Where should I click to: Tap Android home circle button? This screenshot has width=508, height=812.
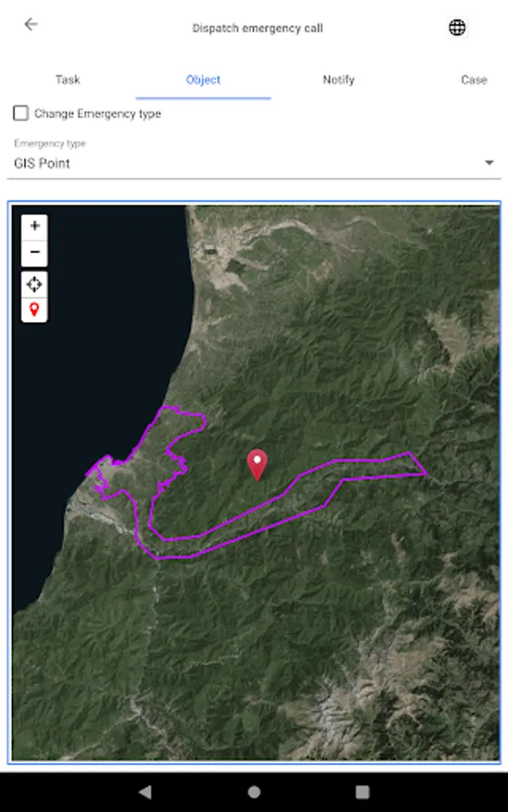click(x=254, y=791)
